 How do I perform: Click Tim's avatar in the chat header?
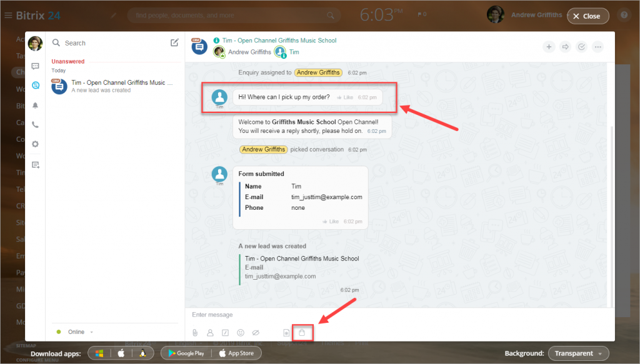(280, 52)
